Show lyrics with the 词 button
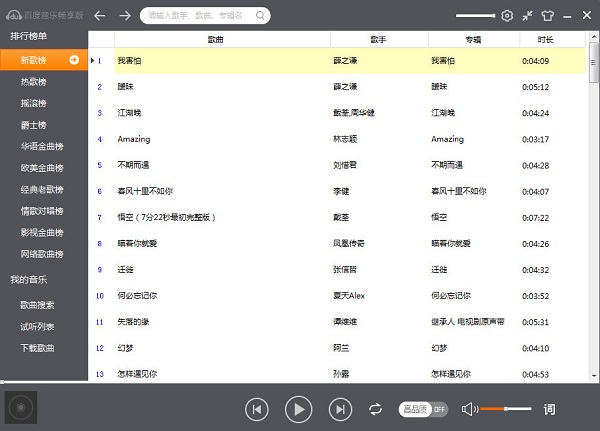Viewport: 600px width, 431px height. point(549,409)
